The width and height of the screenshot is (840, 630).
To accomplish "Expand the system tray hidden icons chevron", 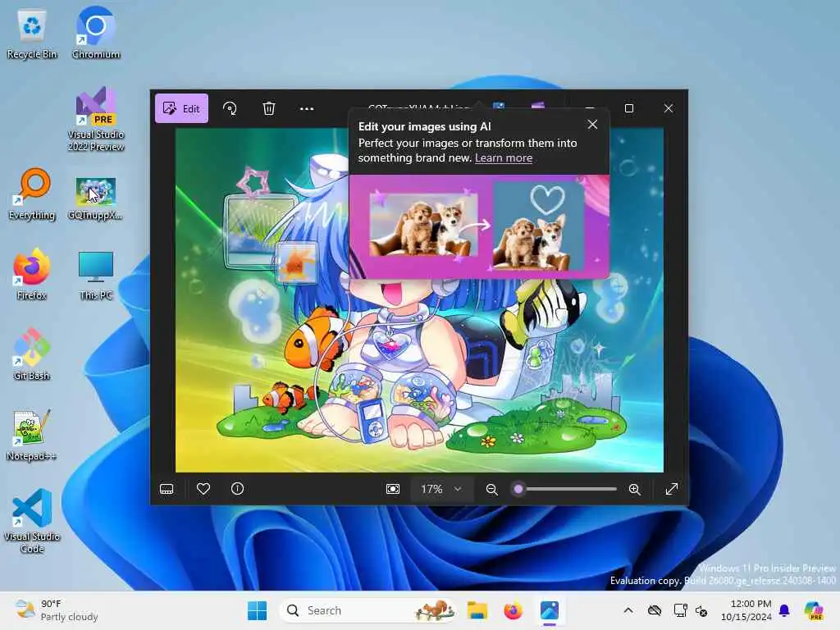I will [x=628, y=610].
